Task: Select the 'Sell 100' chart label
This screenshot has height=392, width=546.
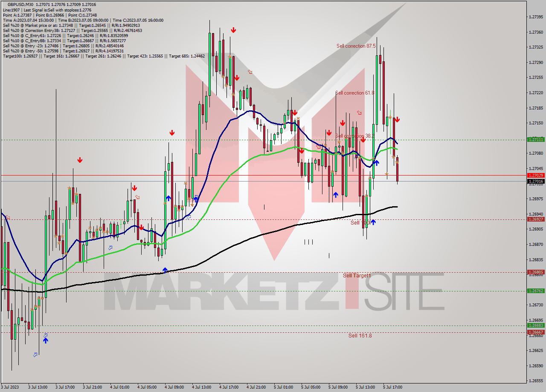Action: 360,223
